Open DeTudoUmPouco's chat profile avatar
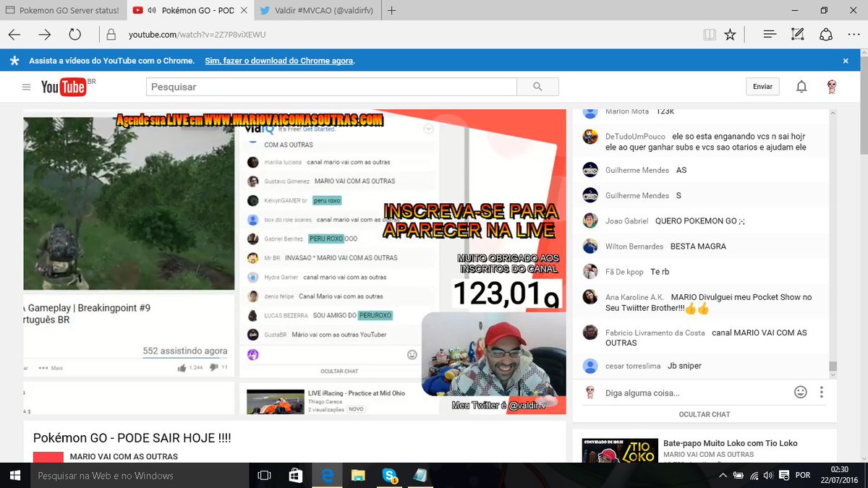868x488 pixels. tap(590, 137)
